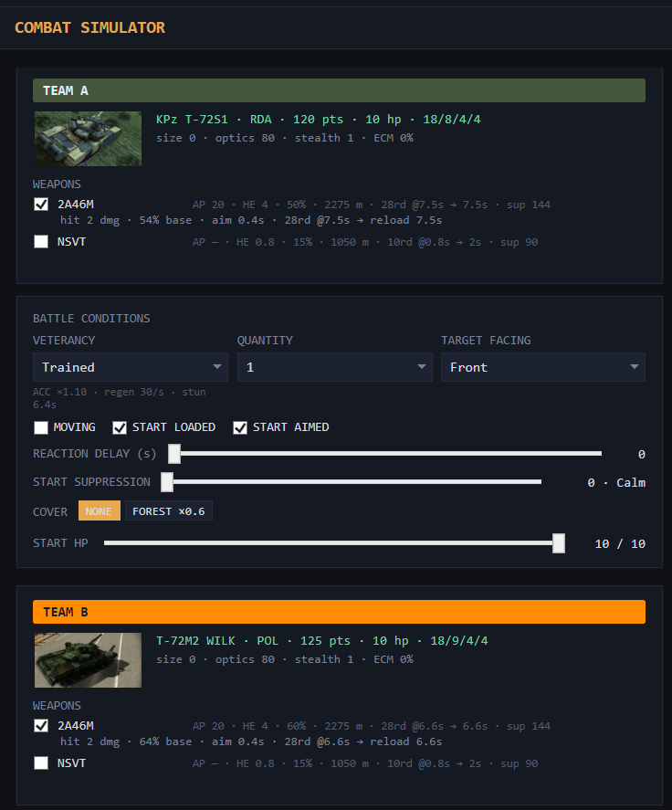This screenshot has width=672, height=810.
Task: Click the KPz T-72S1 tank thumbnail
Action: [88, 139]
